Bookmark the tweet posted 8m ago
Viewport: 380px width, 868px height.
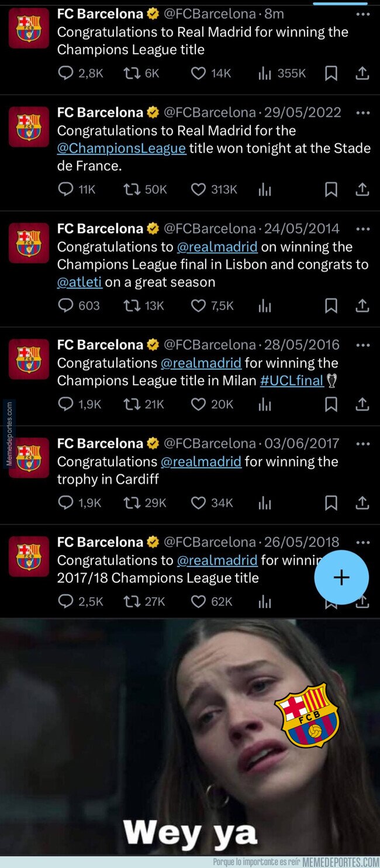point(331,73)
